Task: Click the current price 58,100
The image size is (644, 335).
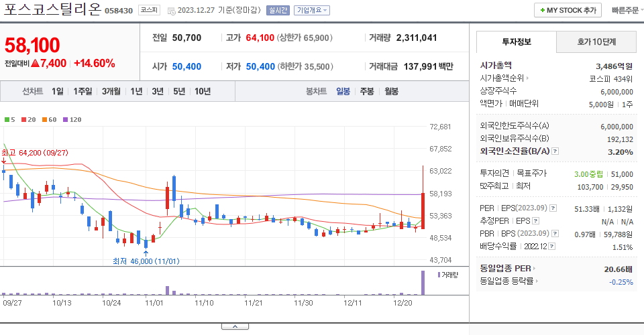Action: (x=32, y=45)
